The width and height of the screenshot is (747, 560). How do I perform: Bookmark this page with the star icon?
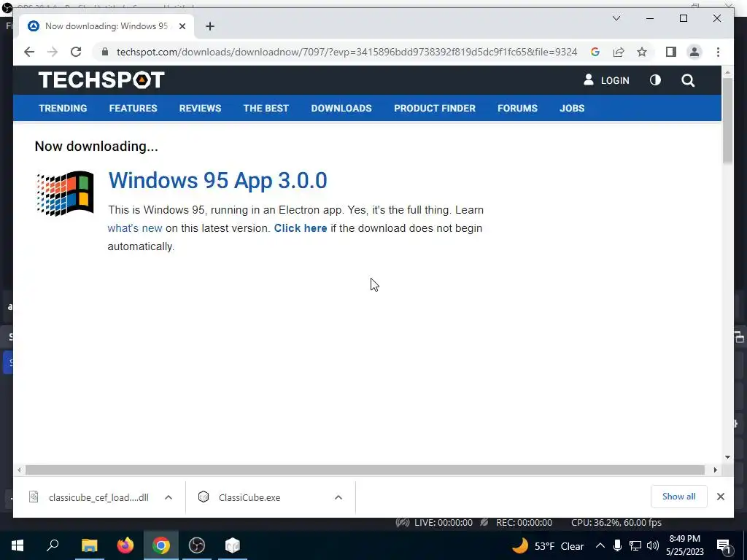pyautogui.click(x=642, y=52)
